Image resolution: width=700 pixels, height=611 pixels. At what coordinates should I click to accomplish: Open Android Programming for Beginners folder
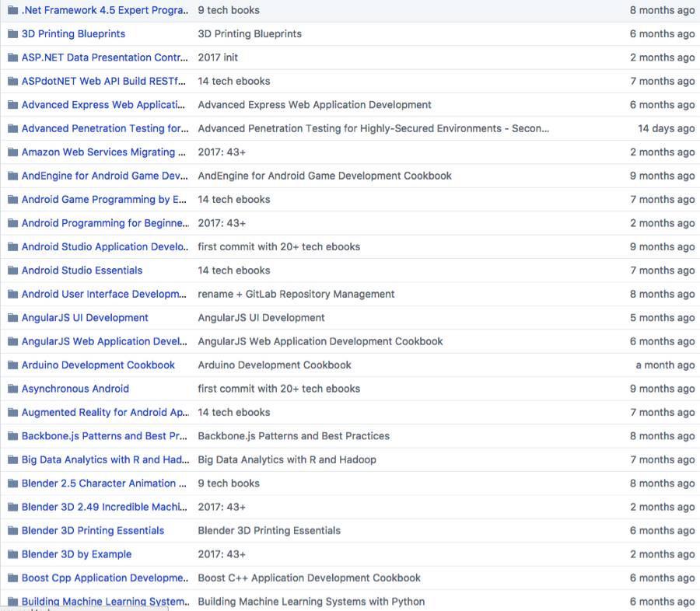coord(105,223)
